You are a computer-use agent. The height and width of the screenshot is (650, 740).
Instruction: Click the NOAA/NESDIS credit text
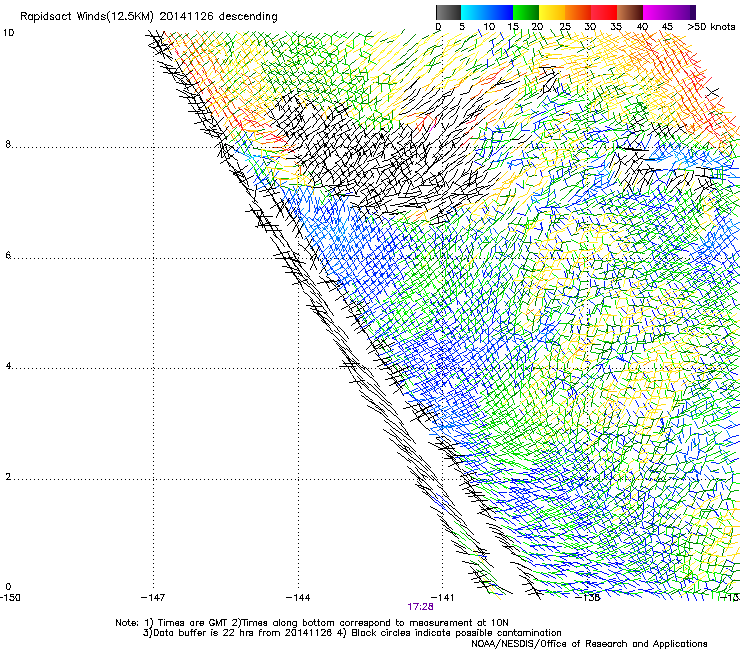click(x=589, y=644)
